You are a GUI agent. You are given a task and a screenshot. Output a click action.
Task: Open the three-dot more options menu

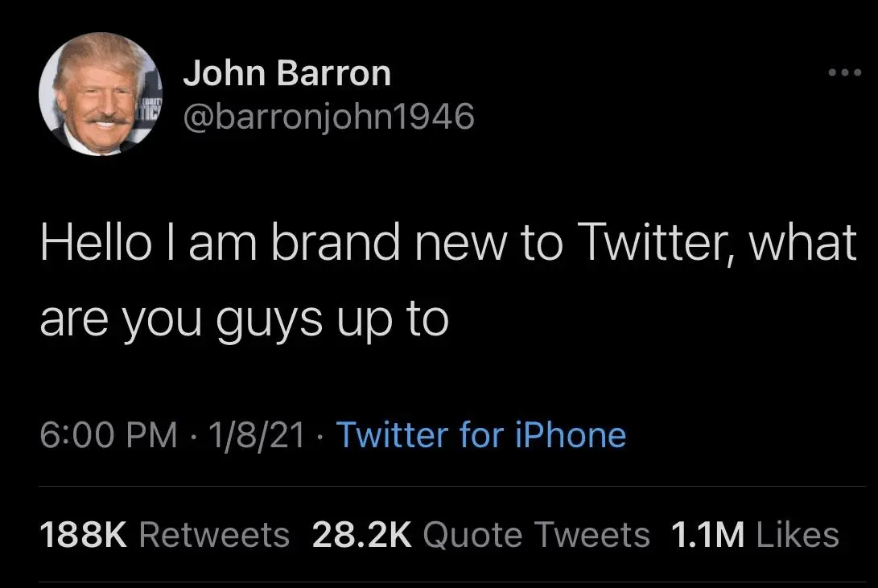coord(845,74)
